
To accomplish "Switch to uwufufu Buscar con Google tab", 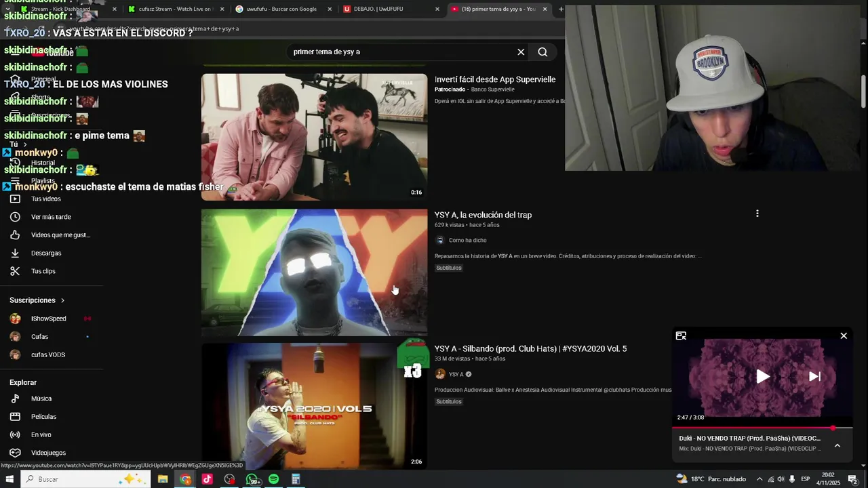I will coord(281,9).
